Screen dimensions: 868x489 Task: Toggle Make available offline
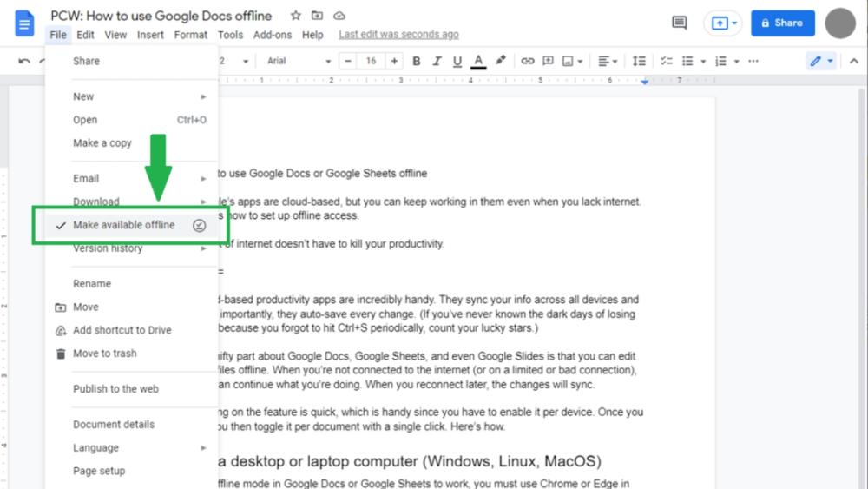click(132, 225)
